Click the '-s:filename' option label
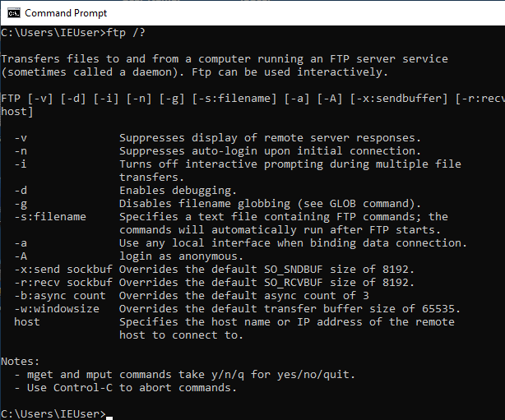This screenshot has width=505, height=420. (x=49, y=217)
